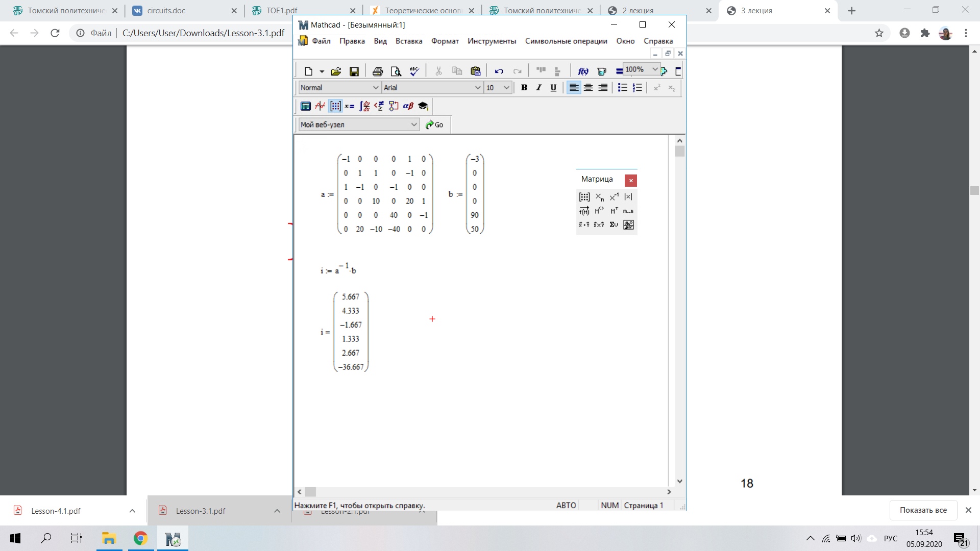The image size is (980, 551).
Task: Insert vector cross product operator
Action: click(599, 224)
